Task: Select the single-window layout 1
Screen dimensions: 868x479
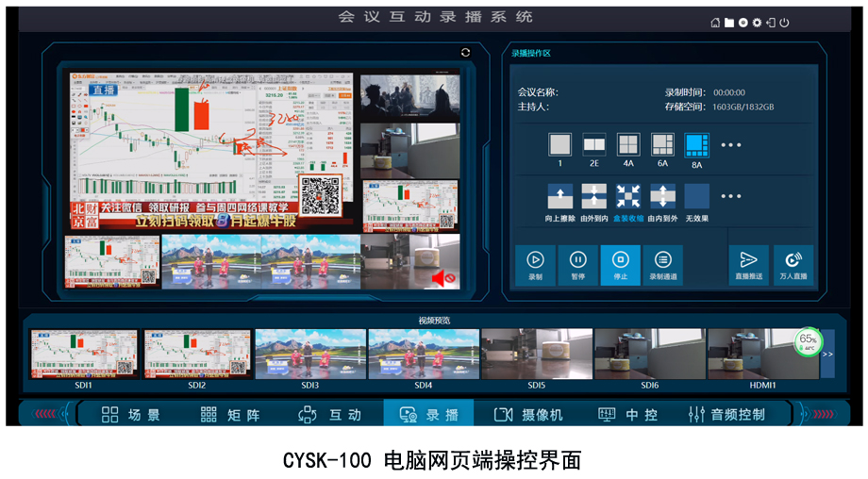Action: coord(560,144)
